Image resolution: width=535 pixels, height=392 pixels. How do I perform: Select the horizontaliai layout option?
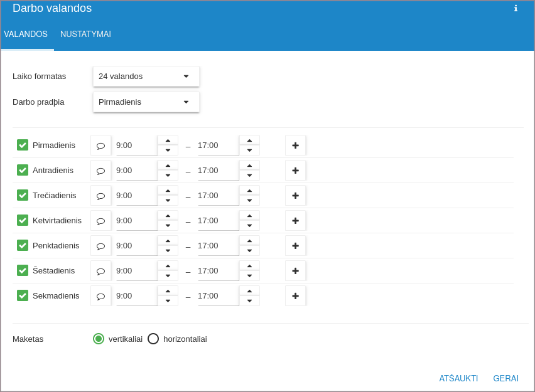click(x=153, y=339)
